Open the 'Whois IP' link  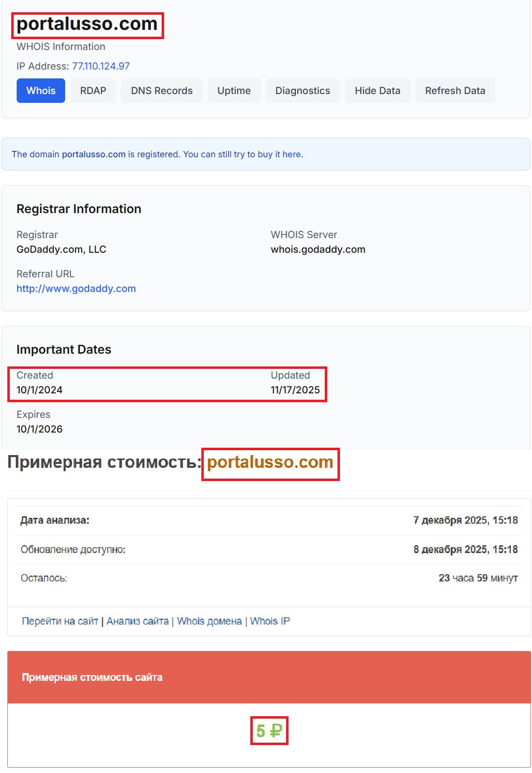270,621
